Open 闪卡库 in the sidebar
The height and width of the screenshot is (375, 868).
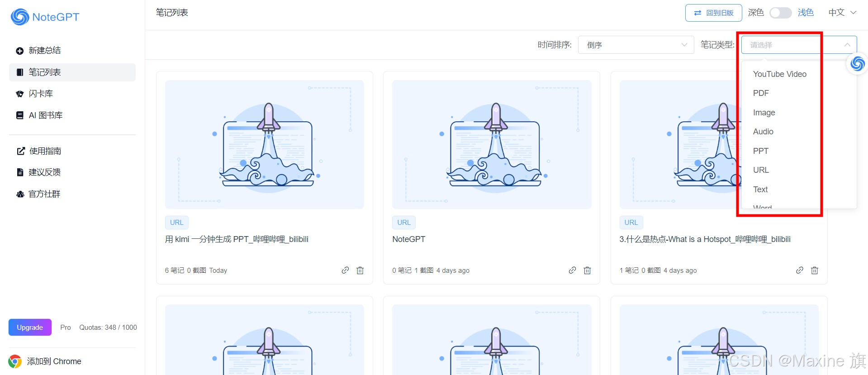coord(72,94)
